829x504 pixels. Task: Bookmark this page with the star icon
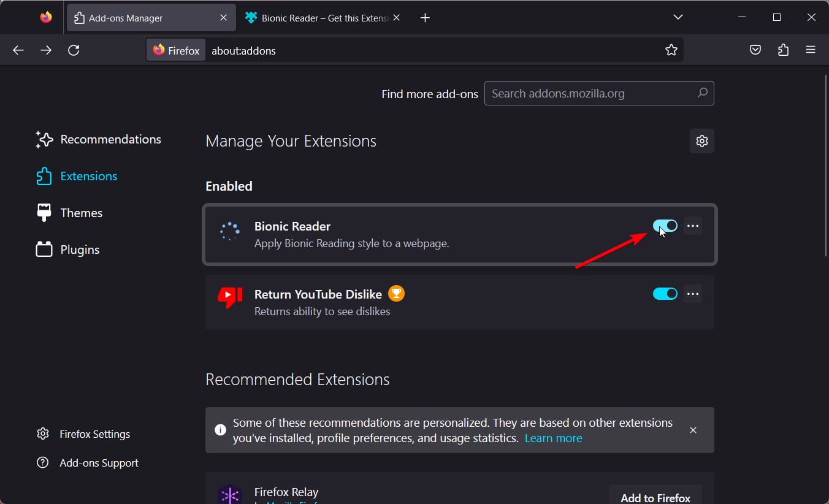[x=671, y=50]
